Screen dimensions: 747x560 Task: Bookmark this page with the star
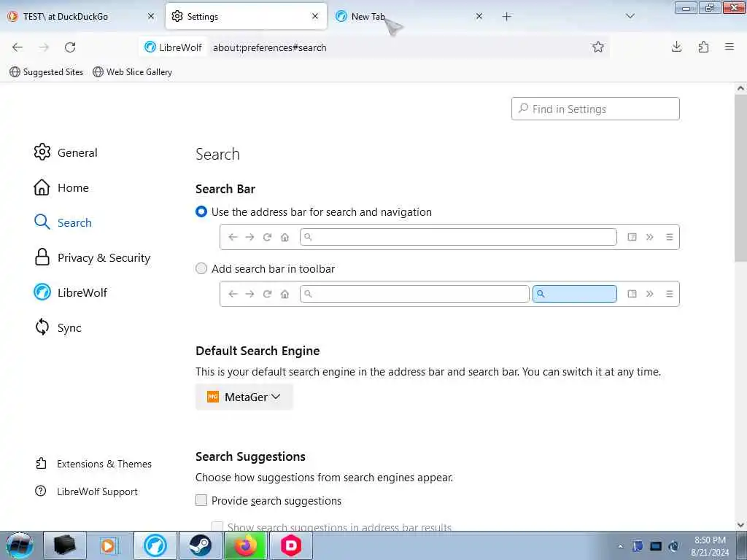click(598, 47)
